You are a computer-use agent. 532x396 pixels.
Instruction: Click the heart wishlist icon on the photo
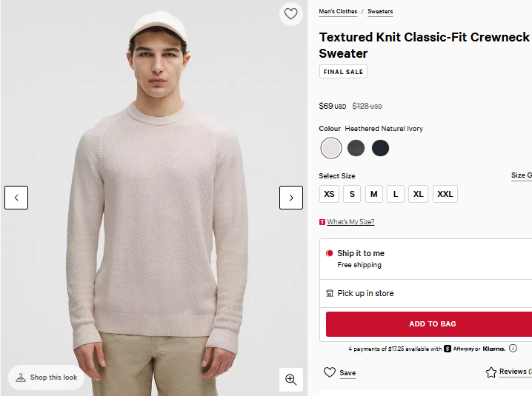click(x=290, y=14)
